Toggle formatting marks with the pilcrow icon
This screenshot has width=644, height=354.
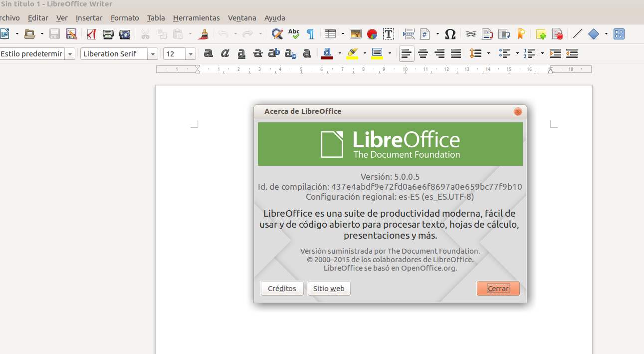[x=310, y=34]
